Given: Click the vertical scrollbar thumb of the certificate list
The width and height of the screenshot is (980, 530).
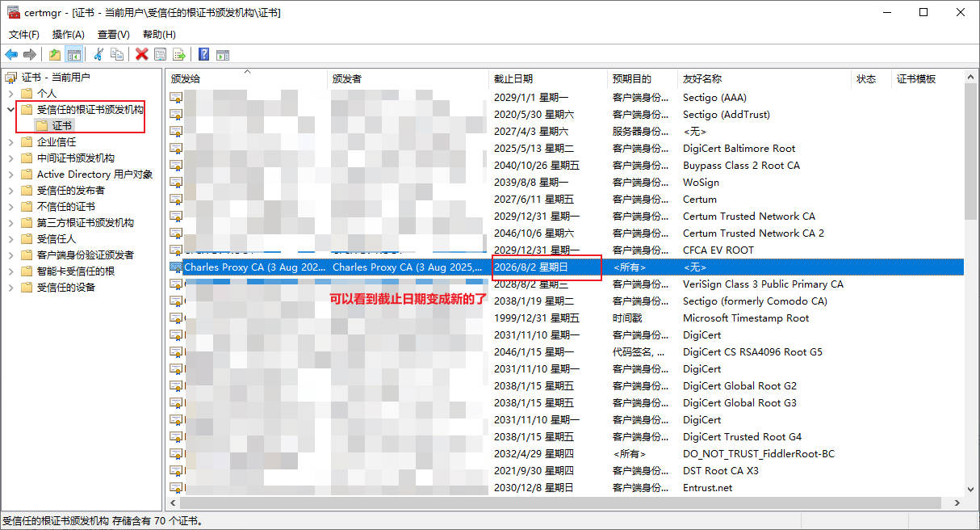Looking at the screenshot, I should pos(970,151).
